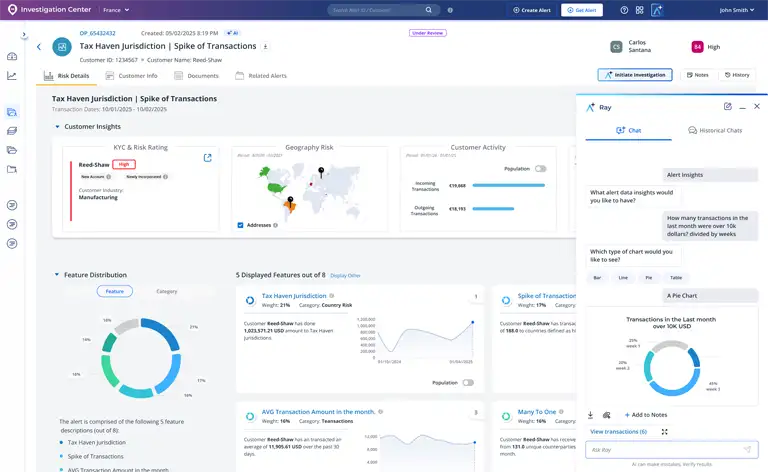
Task: Open the History button
Action: pyautogui.click(x=737, y=75)
